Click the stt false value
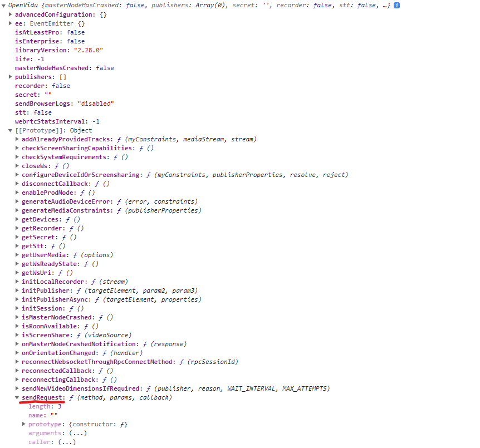 coord(42,112)
